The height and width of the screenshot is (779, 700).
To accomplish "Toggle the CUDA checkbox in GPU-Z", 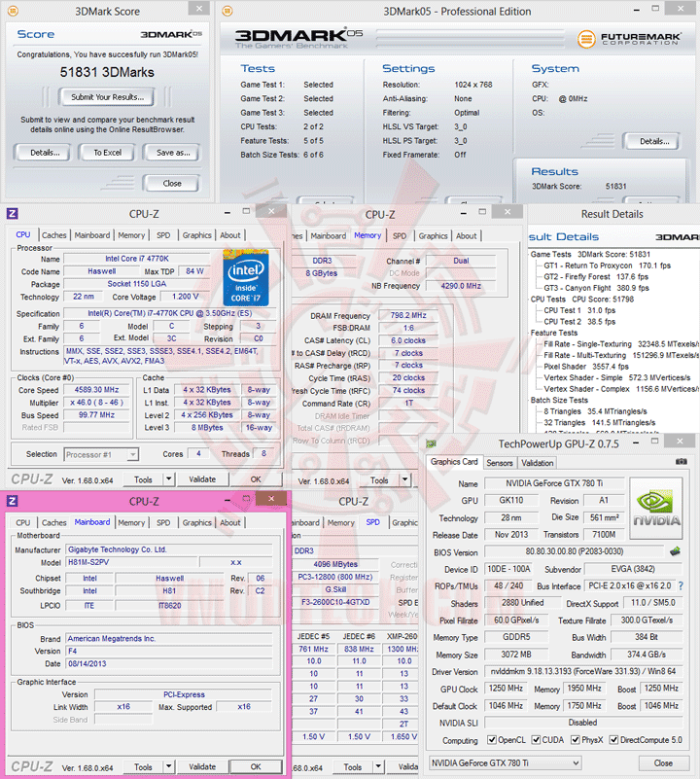I will coord(536,740).
